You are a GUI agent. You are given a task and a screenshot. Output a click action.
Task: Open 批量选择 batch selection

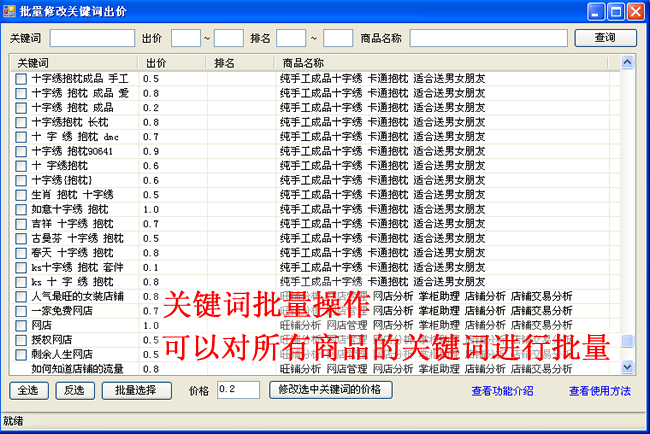pos(135,390)
